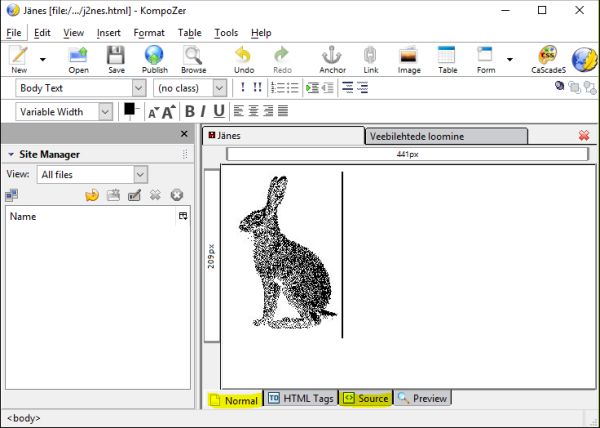600x428 pixels.
Task: Click the stop icon in Site Manager
Action: click(177, 195)
